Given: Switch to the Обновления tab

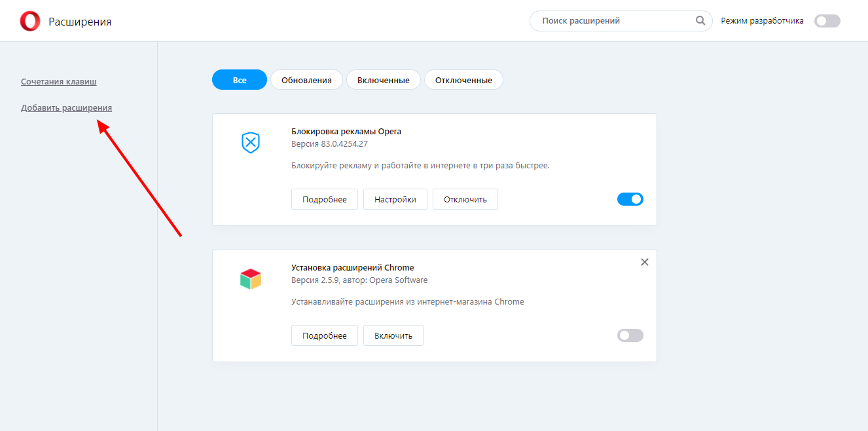Looking at the screenshot, I should (306, 80).
